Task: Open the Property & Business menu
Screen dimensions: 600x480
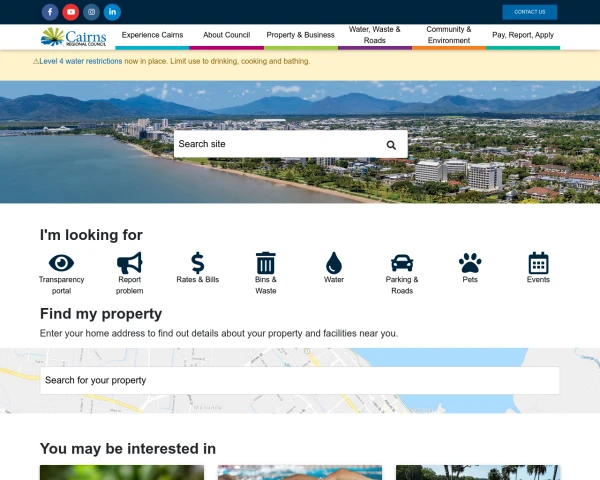Action: pyautogui.click(x=300, y=35)
